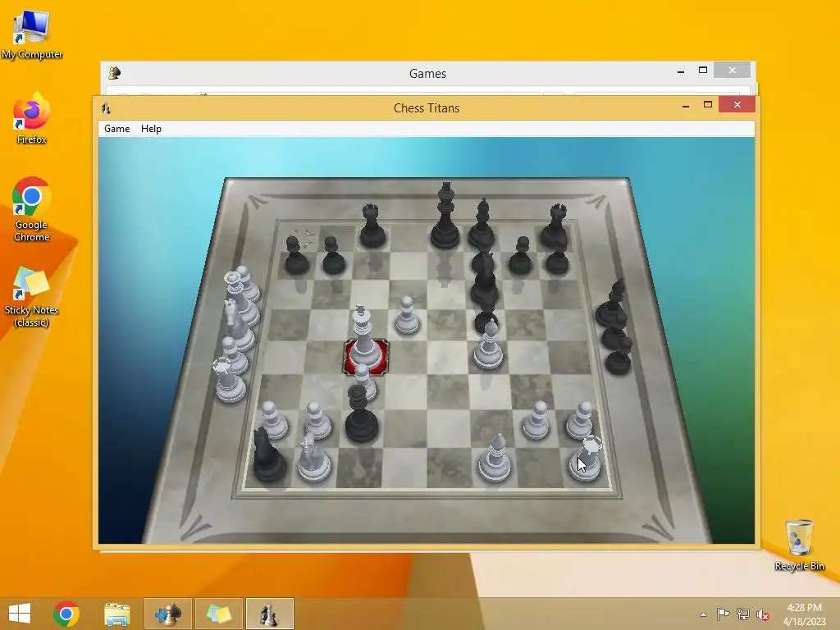Screen dimensions: 840x630
Task: Select the white pawn in front of the rook
Action: (580, 420)
